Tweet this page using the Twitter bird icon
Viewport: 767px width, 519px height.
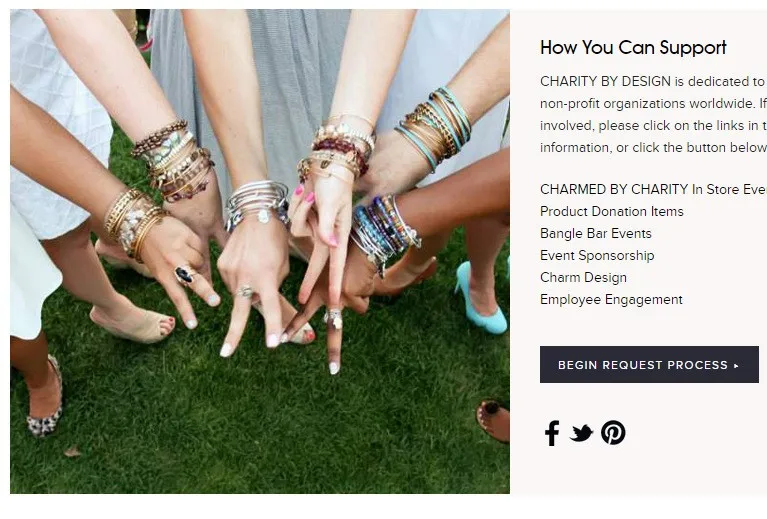[x=581, y=433]
